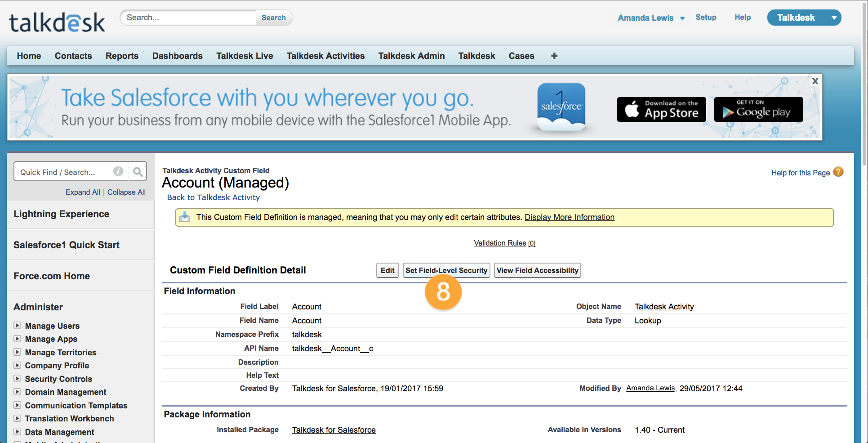The width and height of the screenshot is (868, 443).
Task: Click the Quick Find magnifier icon
Action: tap(138, 172)
